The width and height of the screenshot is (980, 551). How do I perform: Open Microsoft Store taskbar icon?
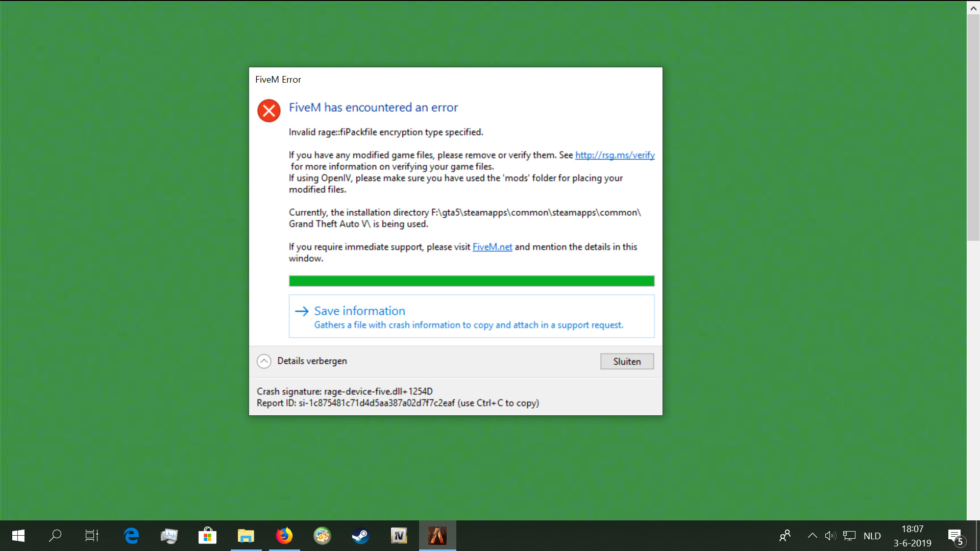[207, 535]
